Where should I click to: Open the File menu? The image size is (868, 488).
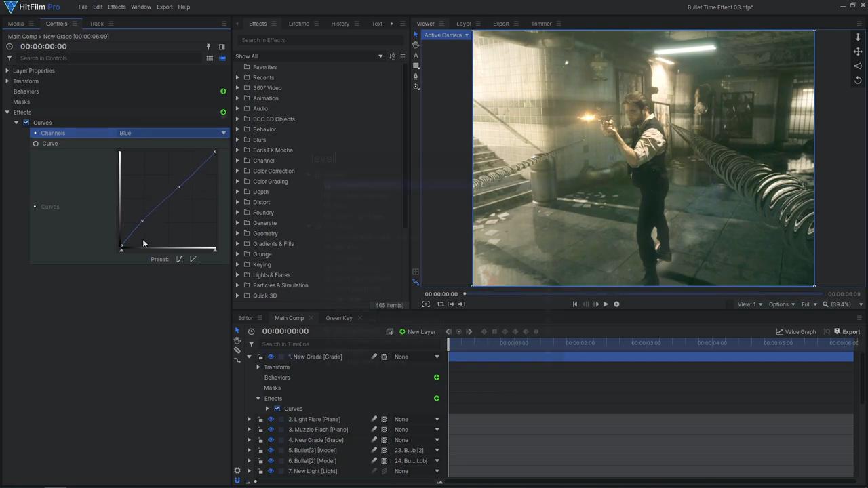point(83,7)
